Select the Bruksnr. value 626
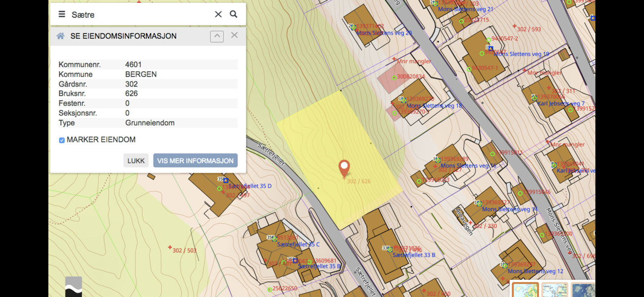Viewport: 644px width, 297px height. (x=131, y=93)
